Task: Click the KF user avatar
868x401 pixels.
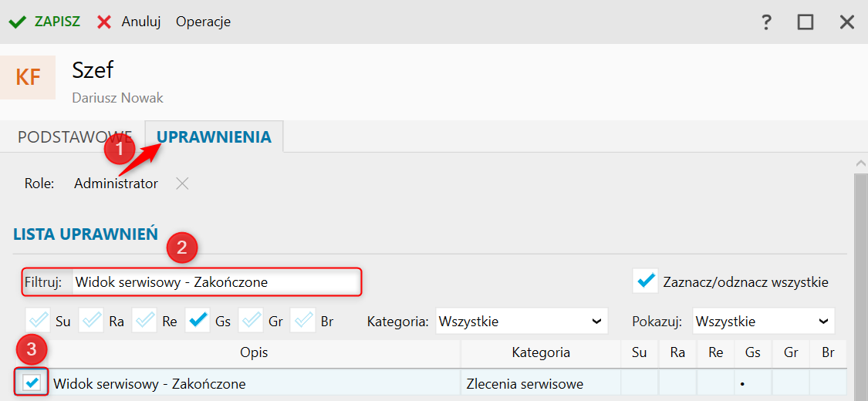Action: [29, 77]
